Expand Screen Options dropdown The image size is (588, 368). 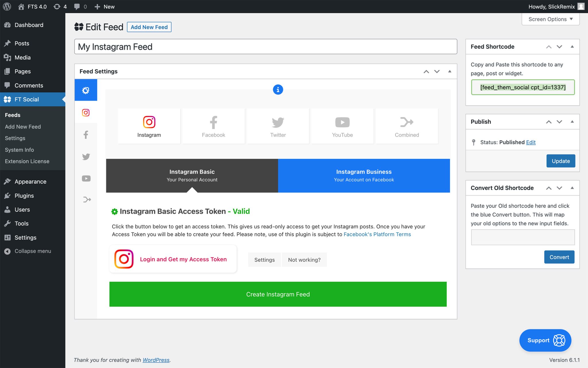pyautogui.click(x=550, y=19)
